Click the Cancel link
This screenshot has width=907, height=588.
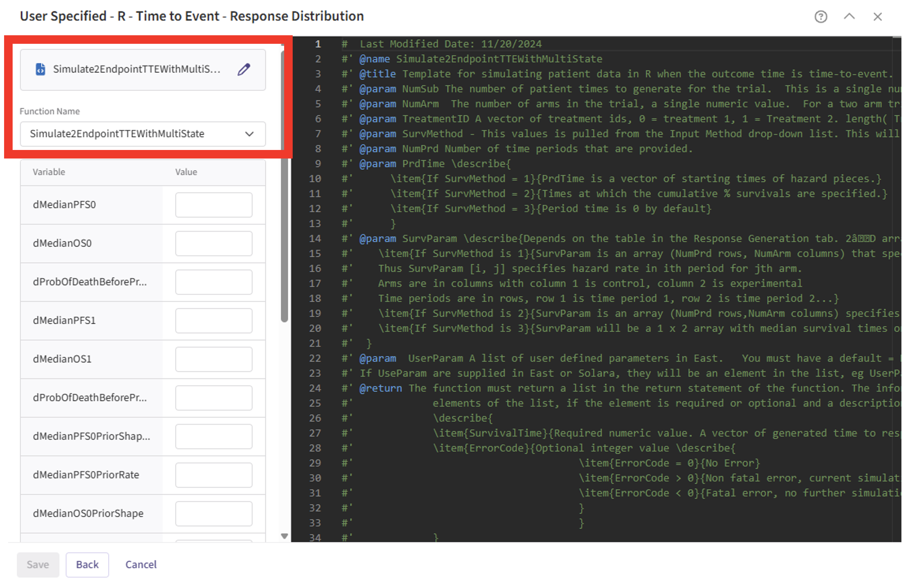(141, 564)
